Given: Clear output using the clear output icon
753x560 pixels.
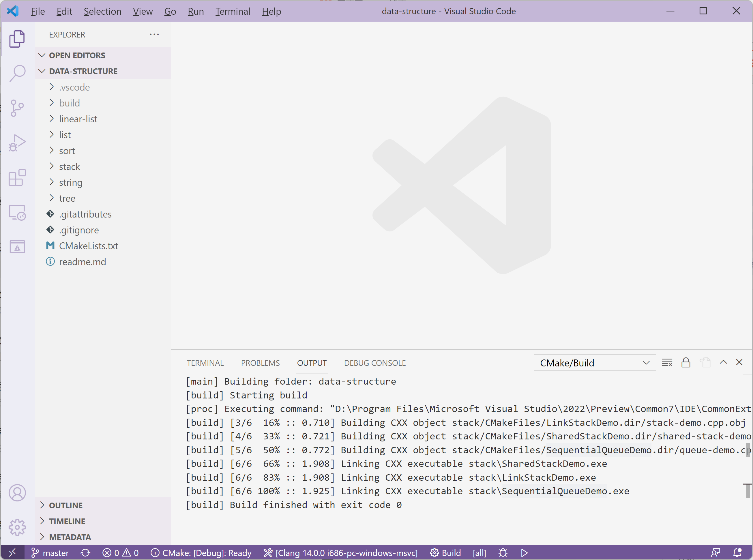Looking at the screenshot, I should click(x=667, y=363).
